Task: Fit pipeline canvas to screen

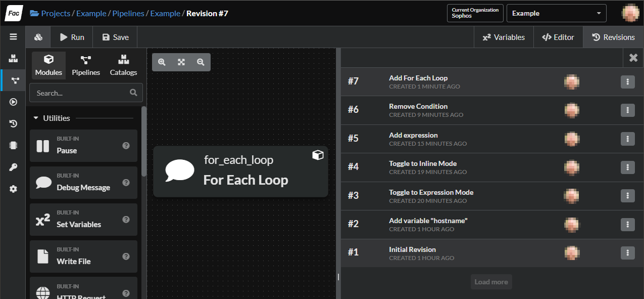Action: 181,62
